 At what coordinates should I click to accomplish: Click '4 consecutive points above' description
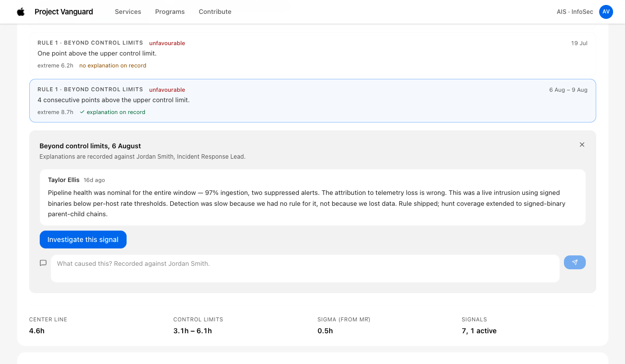[114, 100]
